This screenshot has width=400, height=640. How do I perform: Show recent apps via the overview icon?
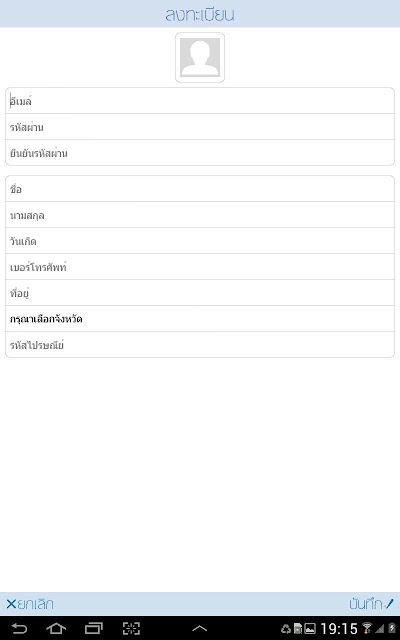click(x=93, y=628)
